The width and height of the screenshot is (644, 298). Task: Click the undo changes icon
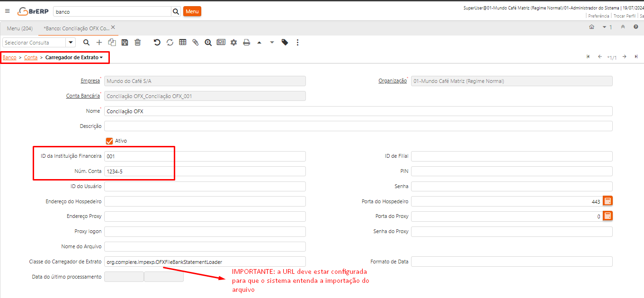[157, 43]
